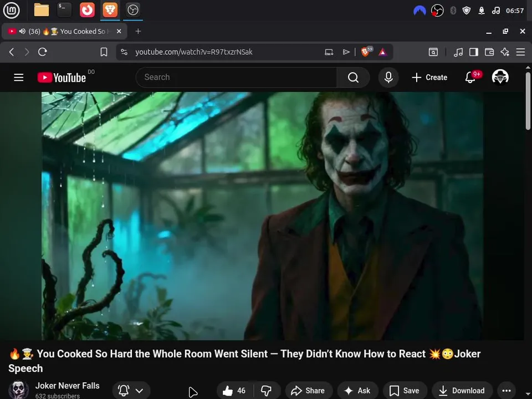The width and height of the screenshot is (532, 399).
Task: Open the OBS Studio taskbar window icon
Action: click(132, 10)
